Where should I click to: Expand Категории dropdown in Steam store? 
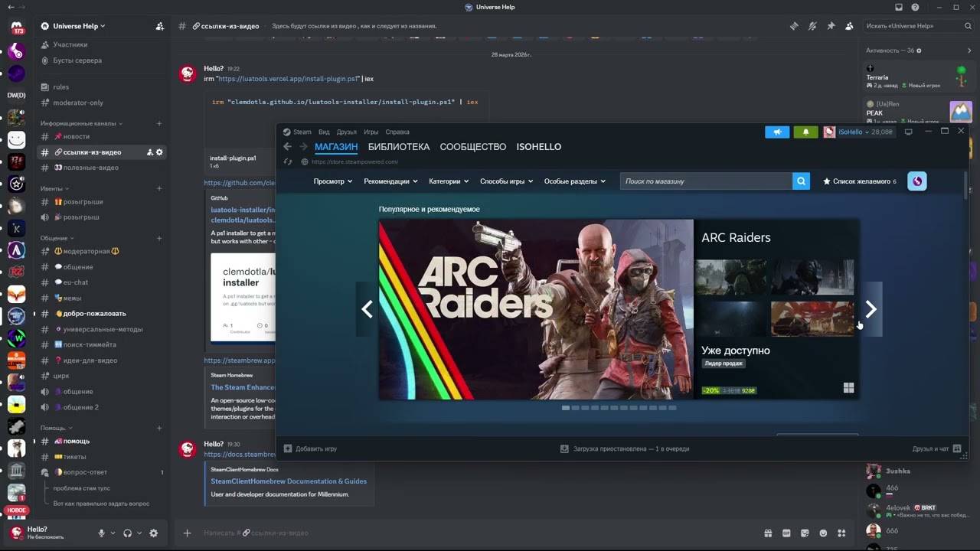[449, 181]
